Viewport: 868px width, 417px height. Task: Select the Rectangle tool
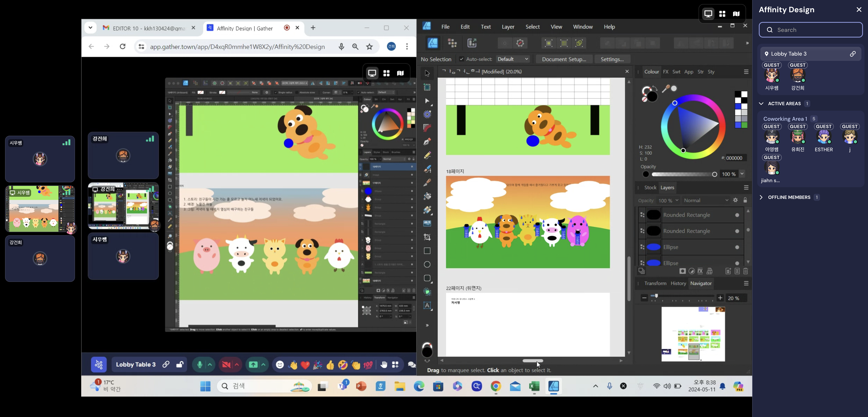coord(427,251)
